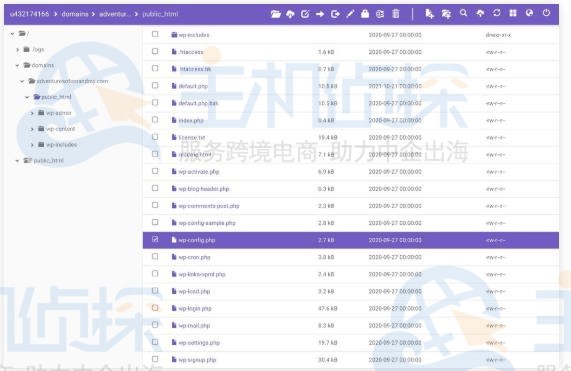Click the new file icon with plus

click(x=429, y=14)
